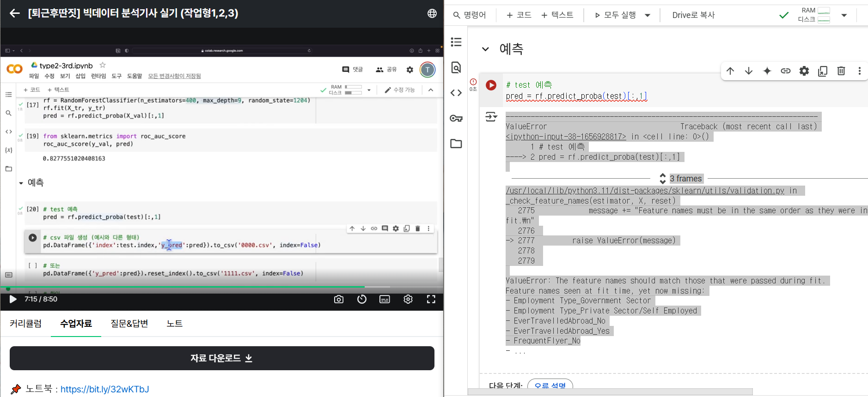Screen dimensions: 868x397
Task: Run the test 예측 code cell
Action: click(491, 85)
